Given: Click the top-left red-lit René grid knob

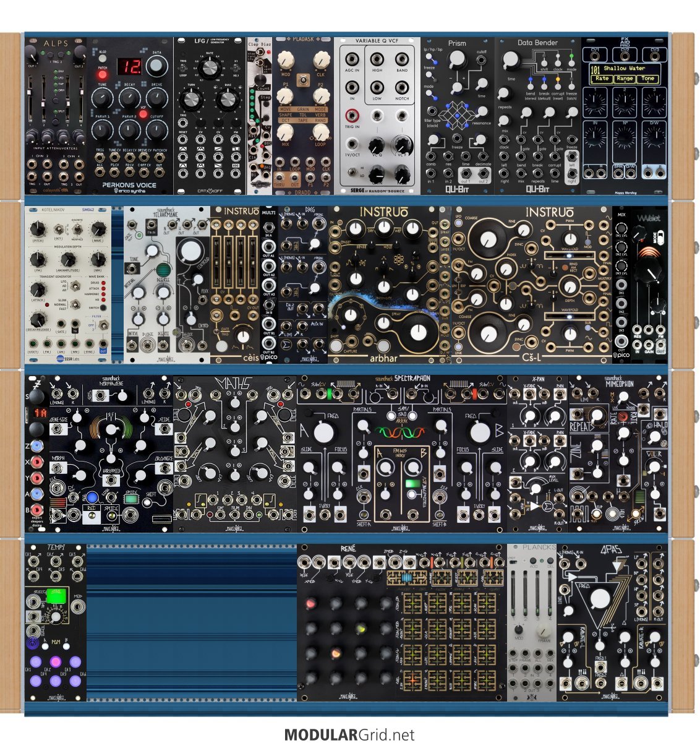Looking at the screenshot, I should coord(310,602).
